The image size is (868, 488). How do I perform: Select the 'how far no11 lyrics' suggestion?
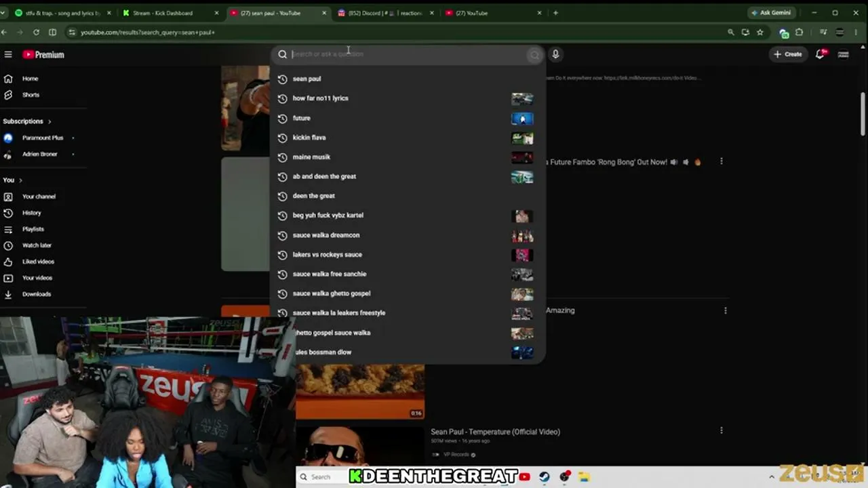[408, 98]
